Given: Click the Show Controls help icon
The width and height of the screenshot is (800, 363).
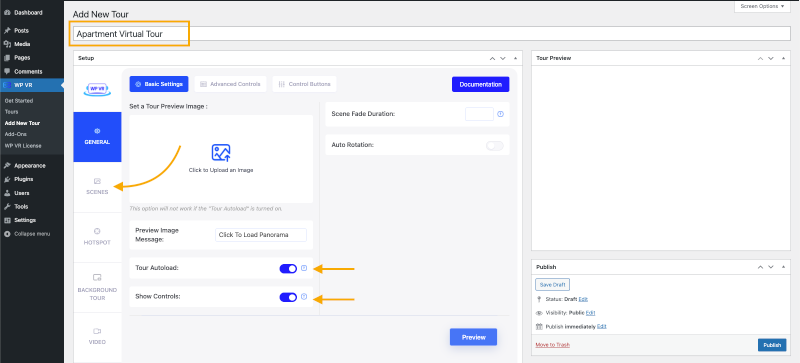Looking at the screenshot, I should [x=304, y=297].
